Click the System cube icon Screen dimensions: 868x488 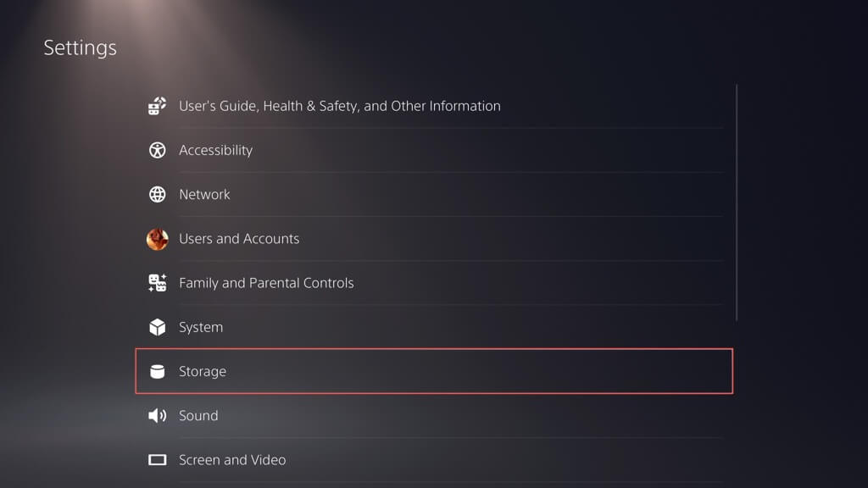pyautogui.click(x=157, y=327)
